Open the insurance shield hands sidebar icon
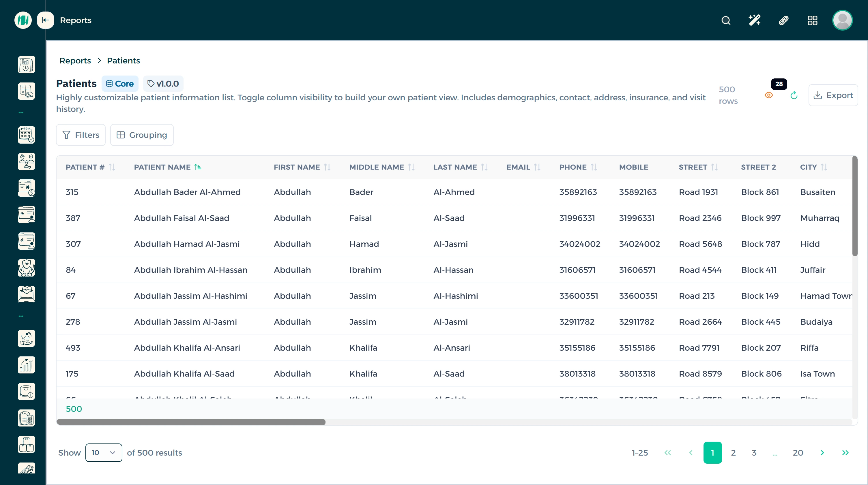868x485 pixels. [x=26, y=268]
